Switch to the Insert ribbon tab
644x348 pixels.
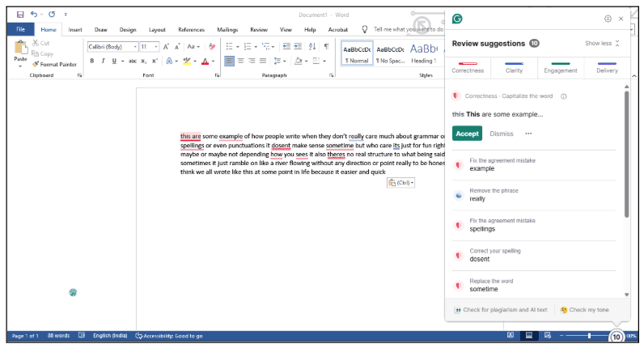75,30
